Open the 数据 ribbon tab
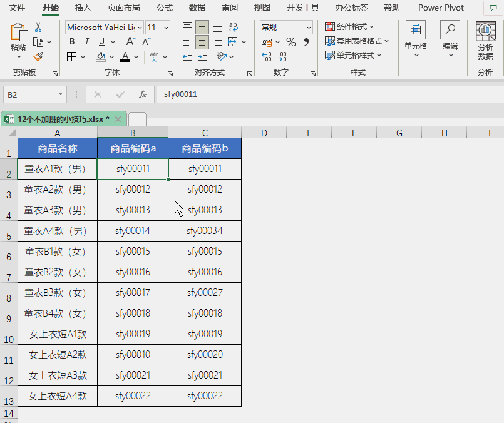The width and height of the screenshot is (504, 423). [197, 8]
